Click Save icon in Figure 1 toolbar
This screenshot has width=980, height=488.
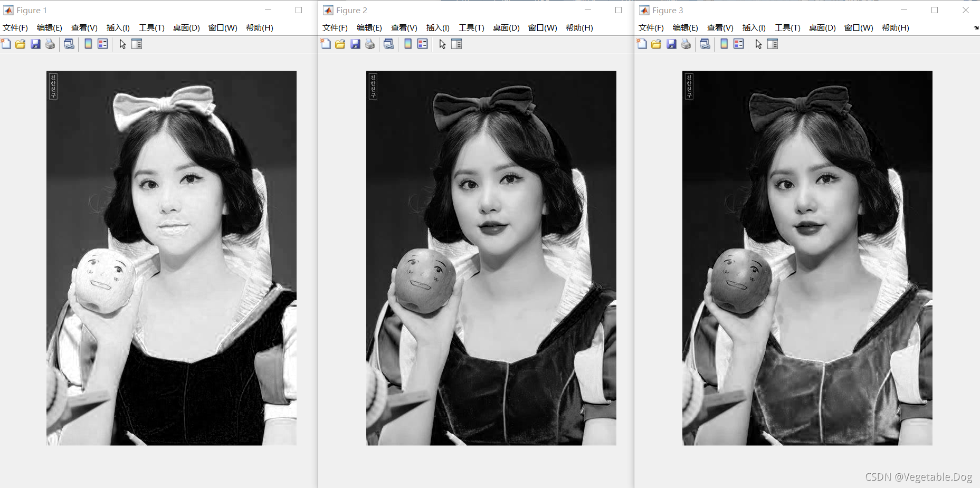35,44
